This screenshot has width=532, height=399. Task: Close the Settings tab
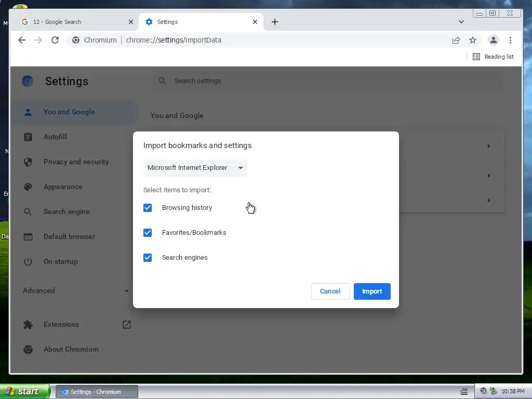(255, 22)
